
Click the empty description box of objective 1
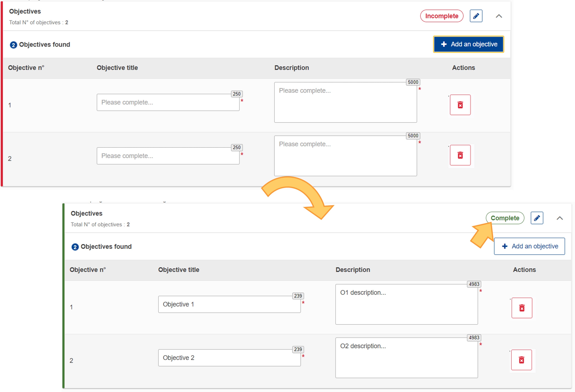click(x=345, y=102)
